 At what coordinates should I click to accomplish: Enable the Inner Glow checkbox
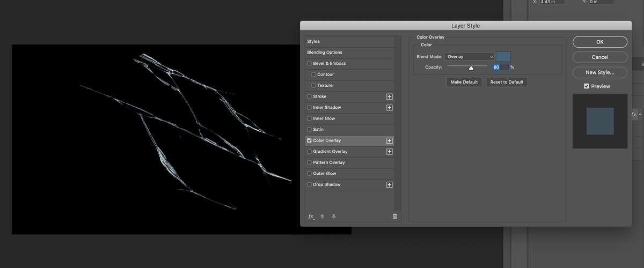tap(309, 118)
